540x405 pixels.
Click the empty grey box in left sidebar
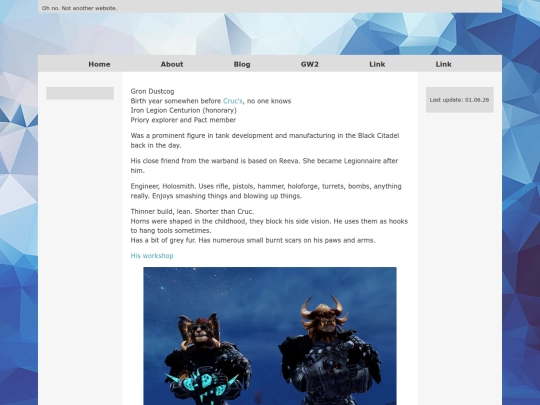[x=80, y=93]
